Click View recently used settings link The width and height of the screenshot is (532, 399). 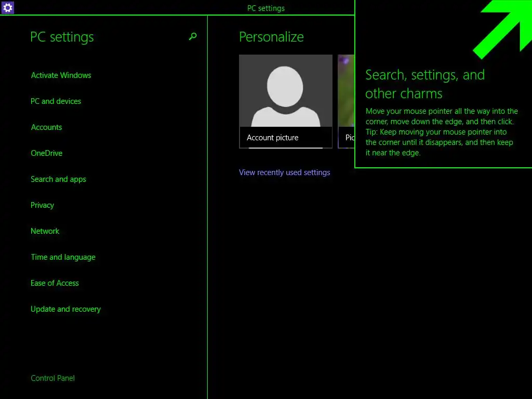[284, 172]
